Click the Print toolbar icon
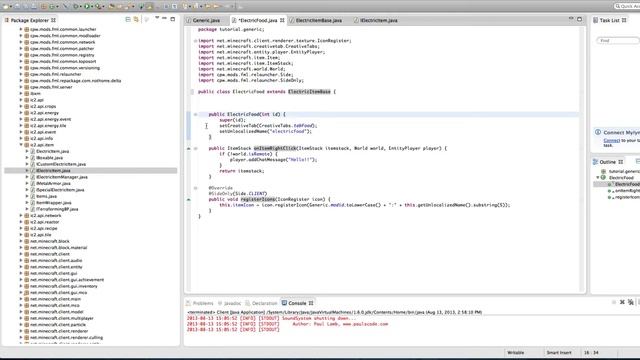The height and width of the screenshot is (360, 640). [33, 7]
